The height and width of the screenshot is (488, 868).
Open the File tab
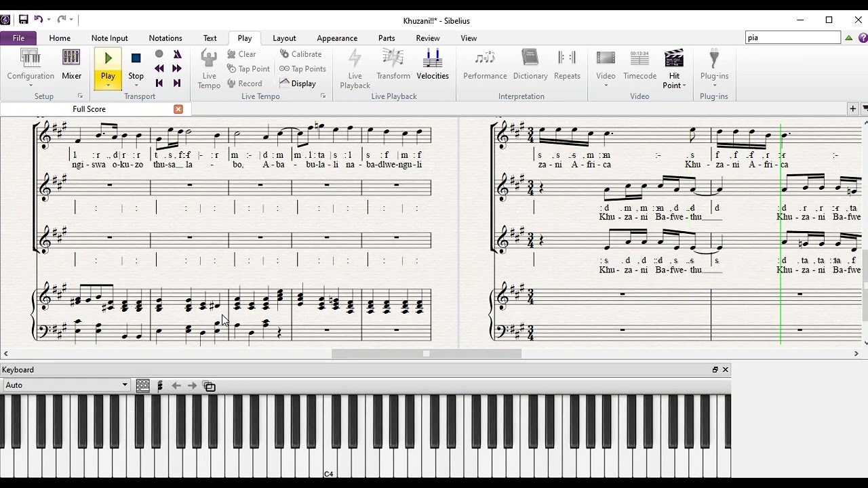click(18, 38)
